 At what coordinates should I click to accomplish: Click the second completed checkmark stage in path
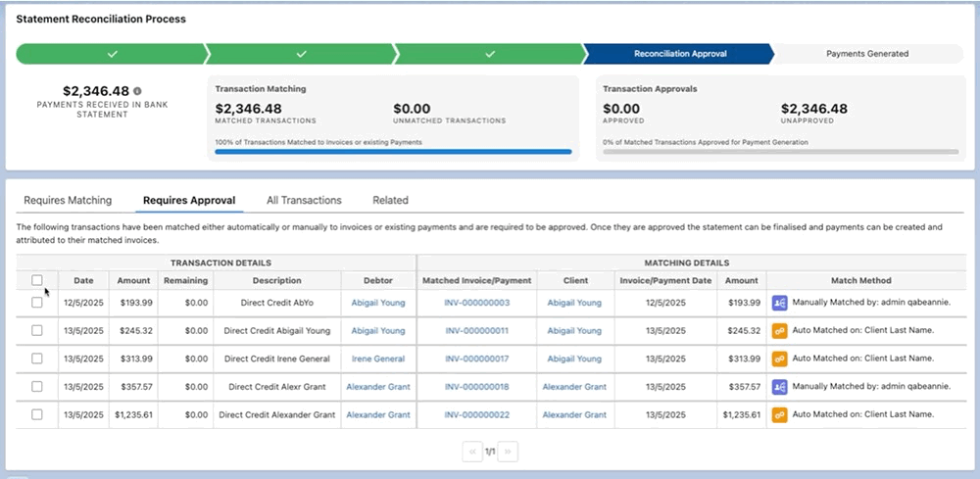pos(301,54)
